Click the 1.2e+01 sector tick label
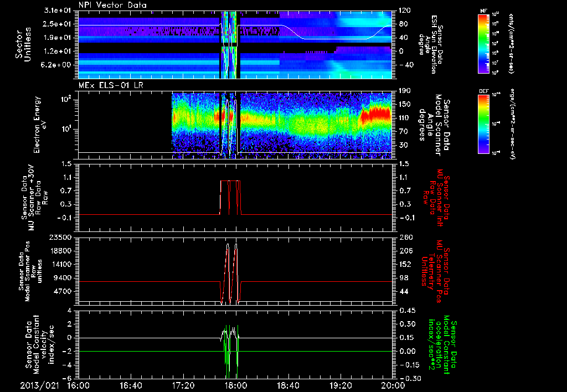The width and height of the screenshot is (567, 392). pos(59,51)
